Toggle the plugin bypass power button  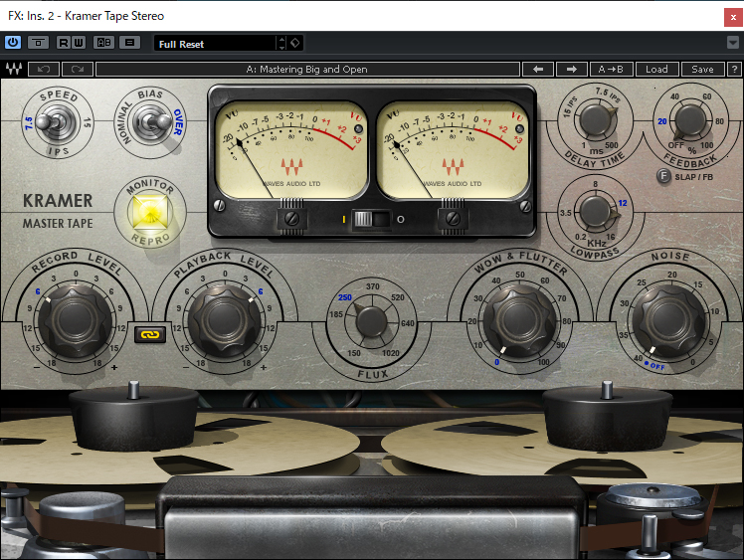tap(13, 43)
